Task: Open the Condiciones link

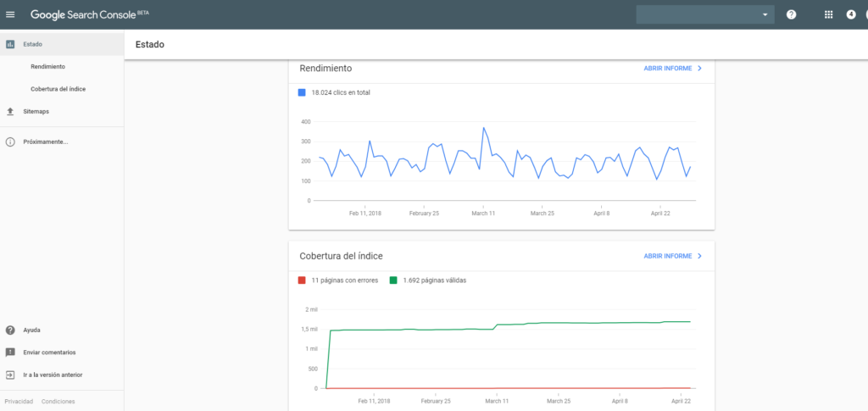Action: (58, 402)
